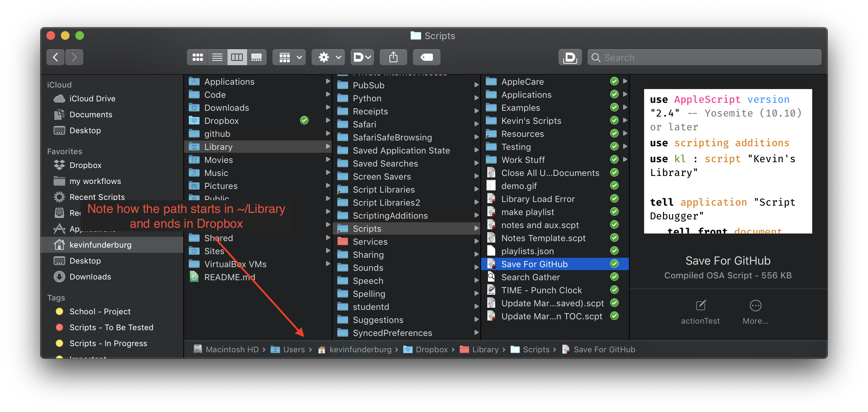
Task: Click the Share toolbar icon
Action: (x=393, y=57)
